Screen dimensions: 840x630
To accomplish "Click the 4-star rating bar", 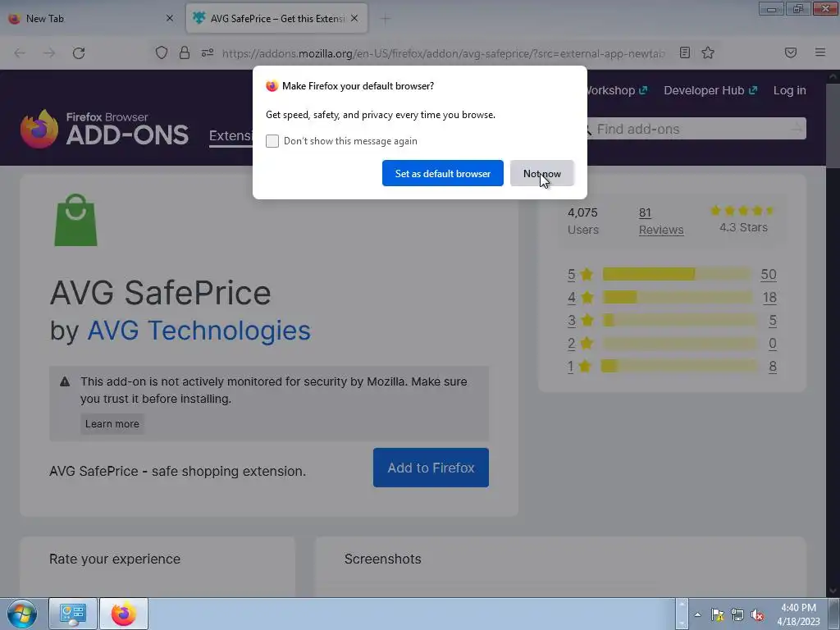I will click(x=676, y=297).
